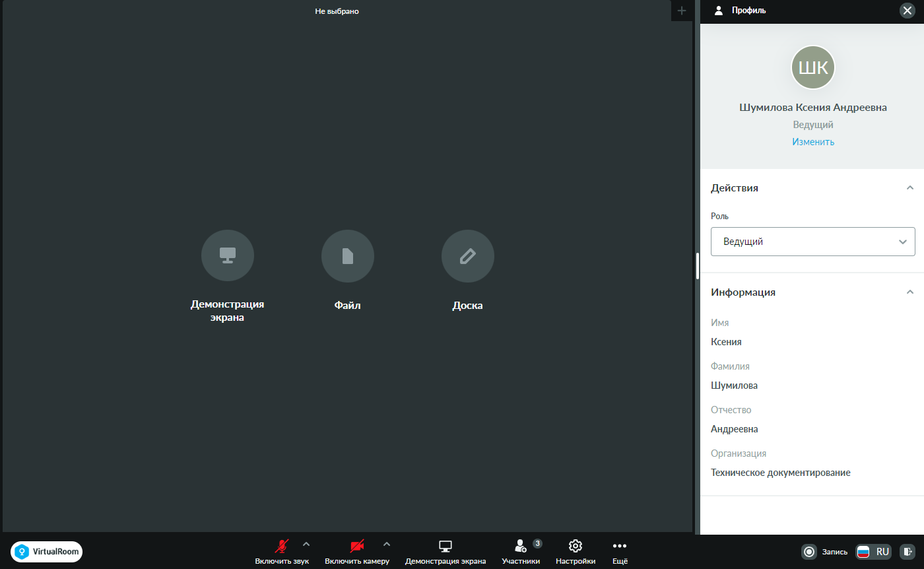This screenshot has height=569, width=924.
Task: Open the Участники participants list
Action: 521,551
